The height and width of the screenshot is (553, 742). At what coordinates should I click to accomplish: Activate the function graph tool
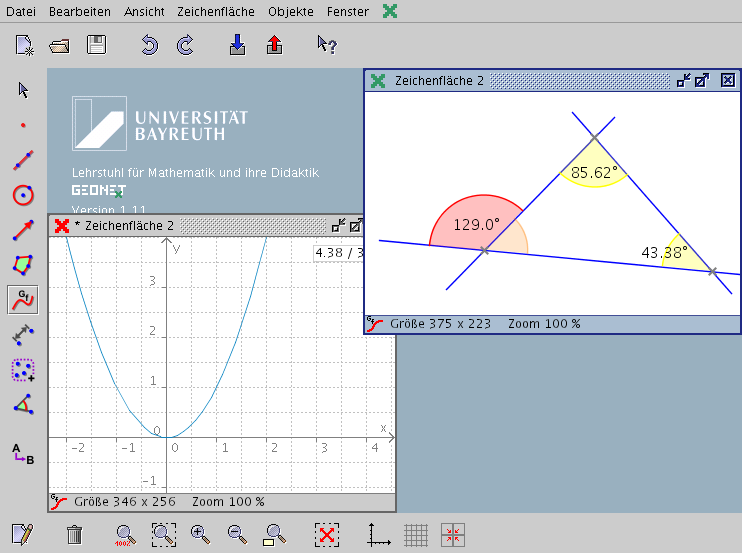(23, 299)
